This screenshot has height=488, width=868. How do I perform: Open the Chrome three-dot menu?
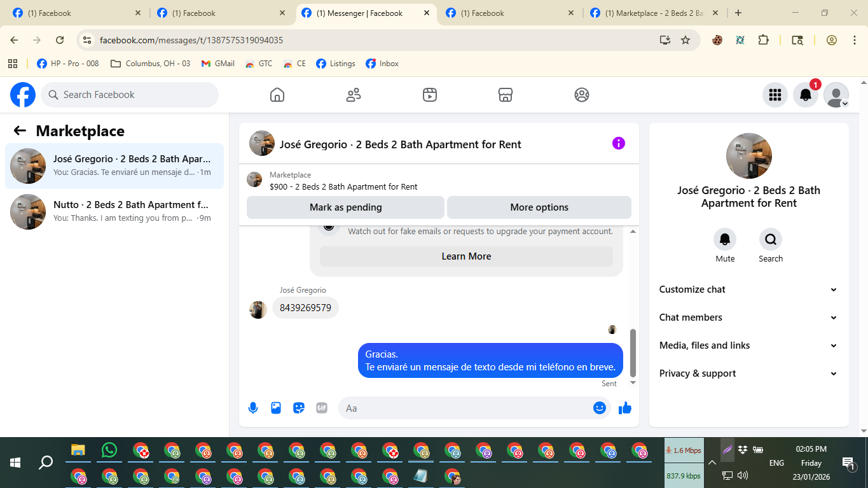pos(855,40)
